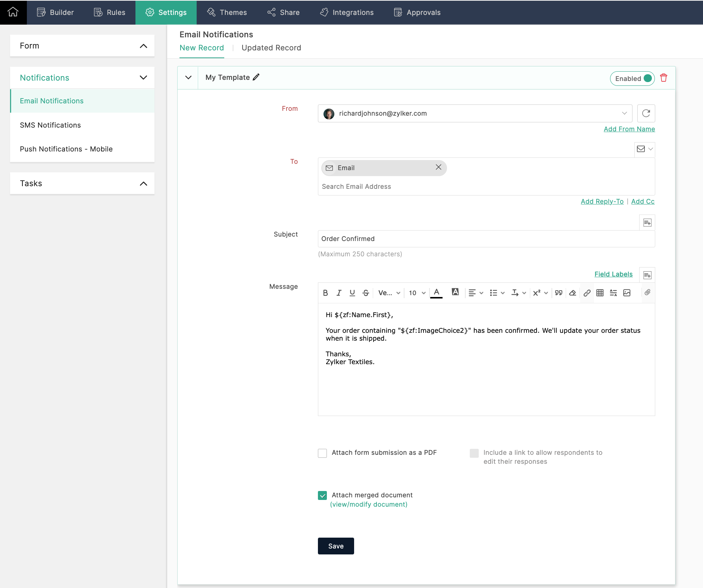
Task: Focus the Search Email Address field
Action: [486, 187]
